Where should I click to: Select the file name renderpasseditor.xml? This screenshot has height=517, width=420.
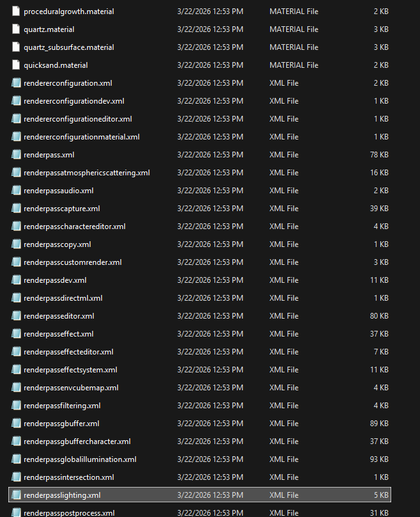(x=59, y=316)
